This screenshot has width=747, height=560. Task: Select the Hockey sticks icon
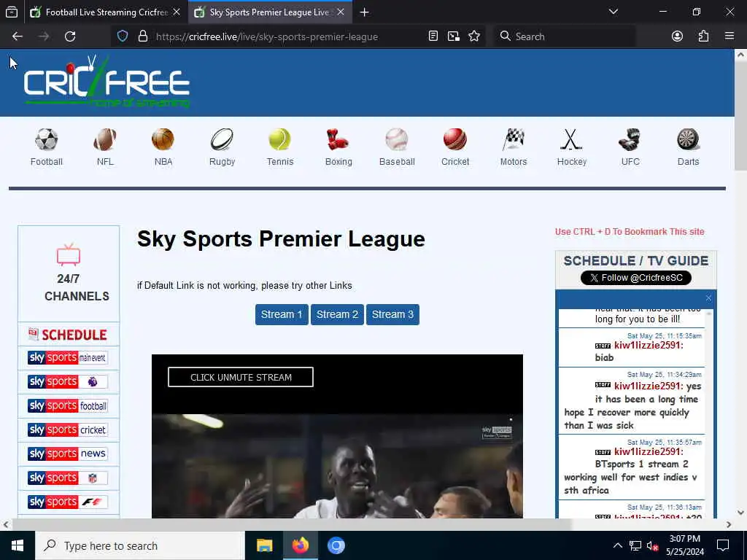pos(571,139)
